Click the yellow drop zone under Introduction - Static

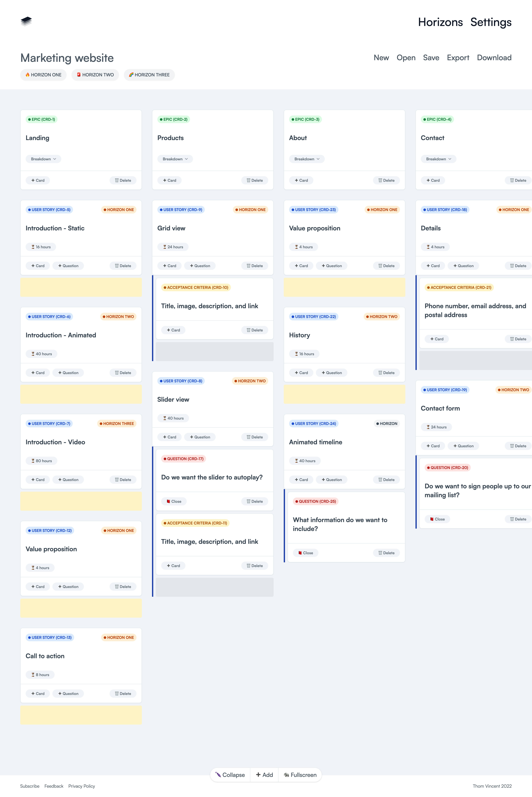(x=81, y=287)
